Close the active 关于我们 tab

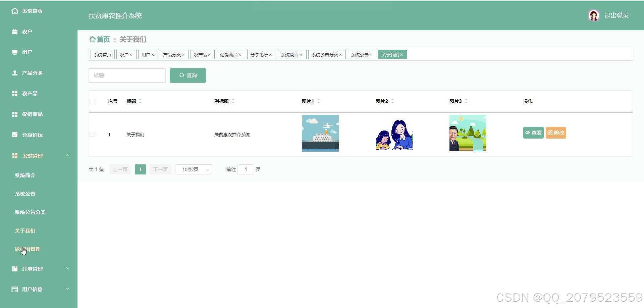[x=401, y=55]
